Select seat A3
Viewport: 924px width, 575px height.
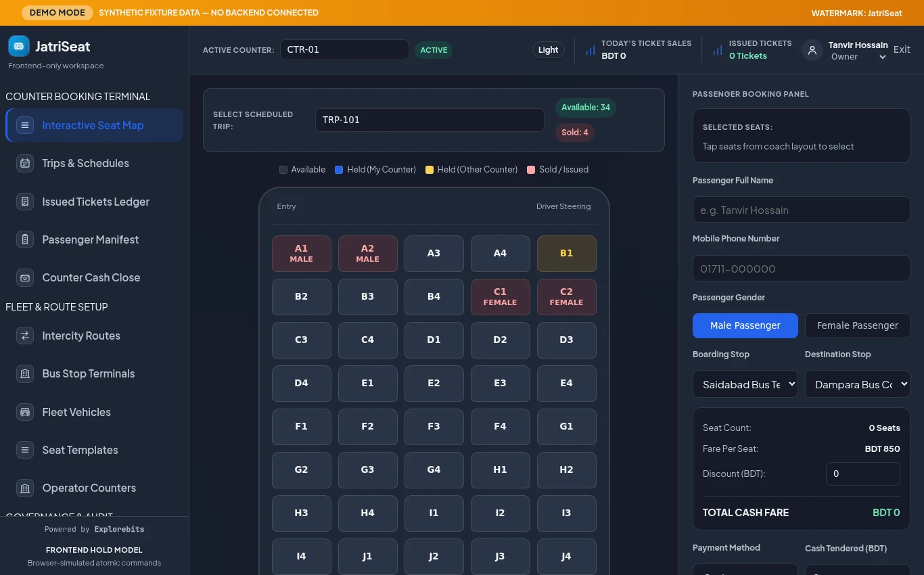(434, 254)
